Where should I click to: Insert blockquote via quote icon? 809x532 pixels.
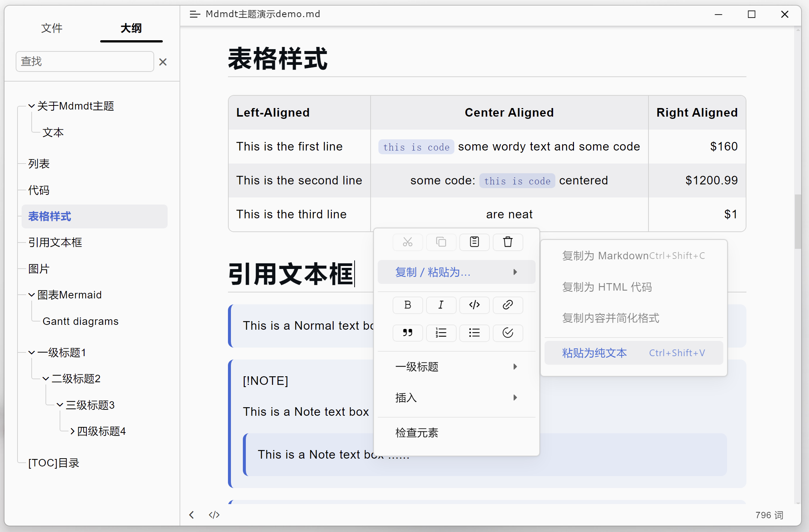[x=407, y=333]
